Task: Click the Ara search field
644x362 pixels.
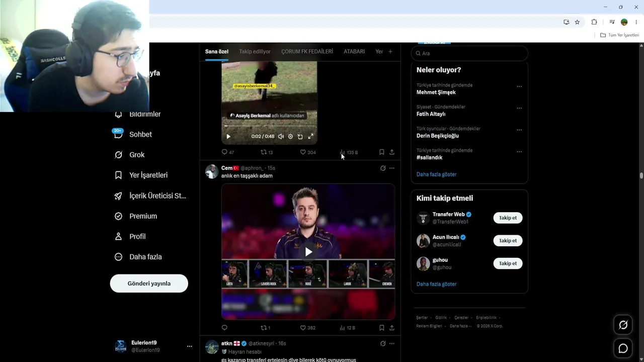Action: (469, 53)
